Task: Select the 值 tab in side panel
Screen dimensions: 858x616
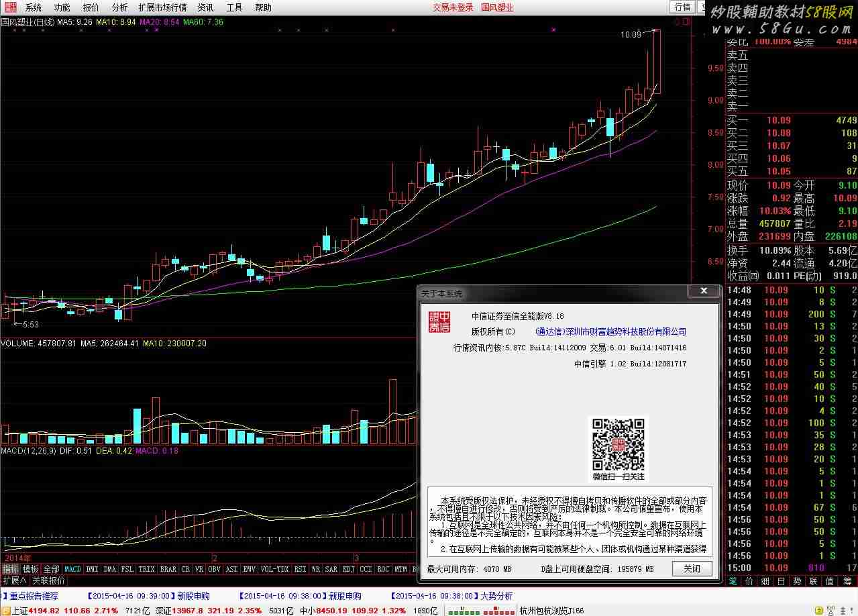Action: (830, 581)
